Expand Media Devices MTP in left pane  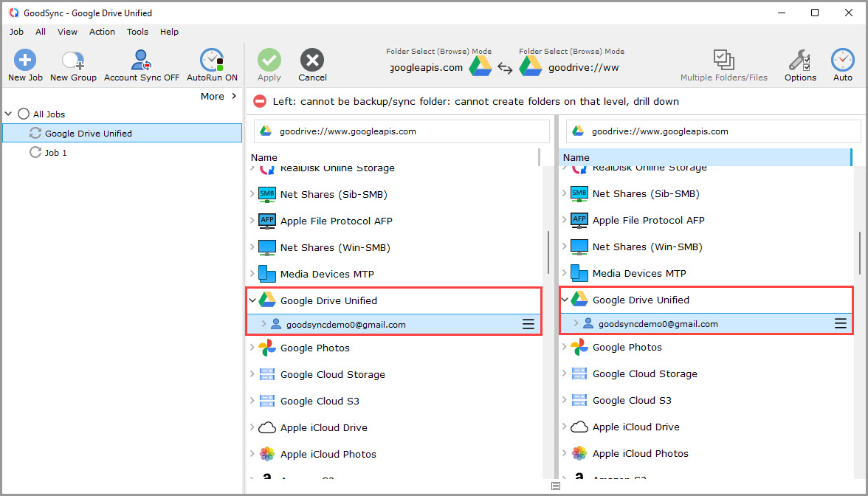point(252,274)
